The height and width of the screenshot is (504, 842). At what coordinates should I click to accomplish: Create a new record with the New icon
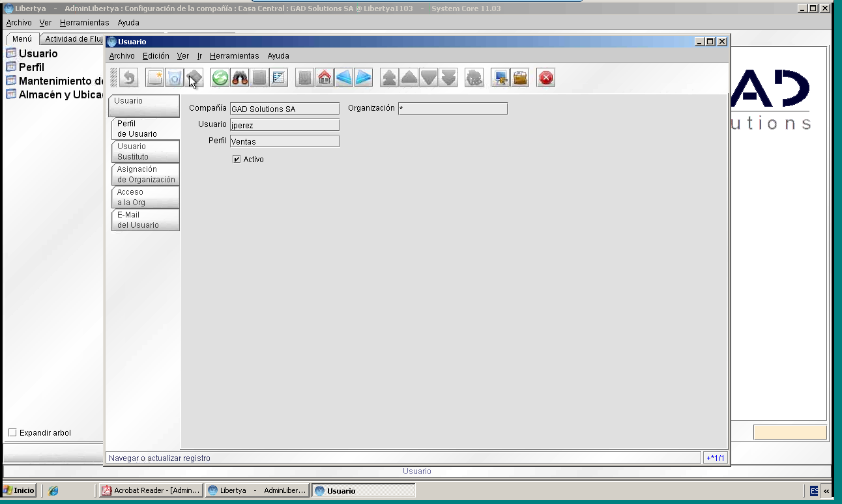(x=155, y=78)
